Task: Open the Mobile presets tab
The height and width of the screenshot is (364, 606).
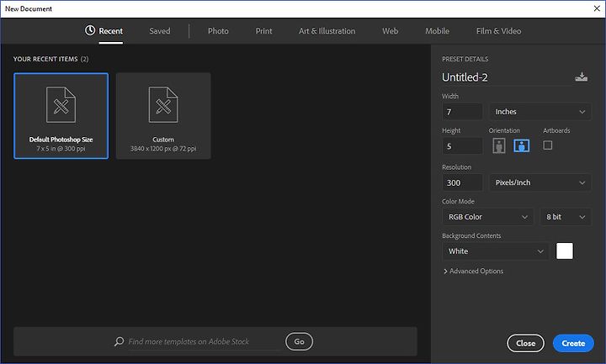Action: click(437, 31)
